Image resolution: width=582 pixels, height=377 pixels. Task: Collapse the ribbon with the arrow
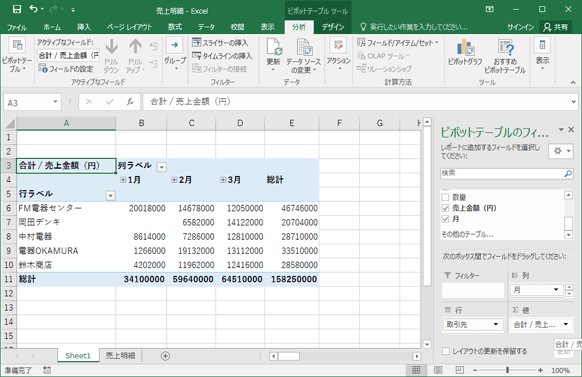[x=573, y=82]
